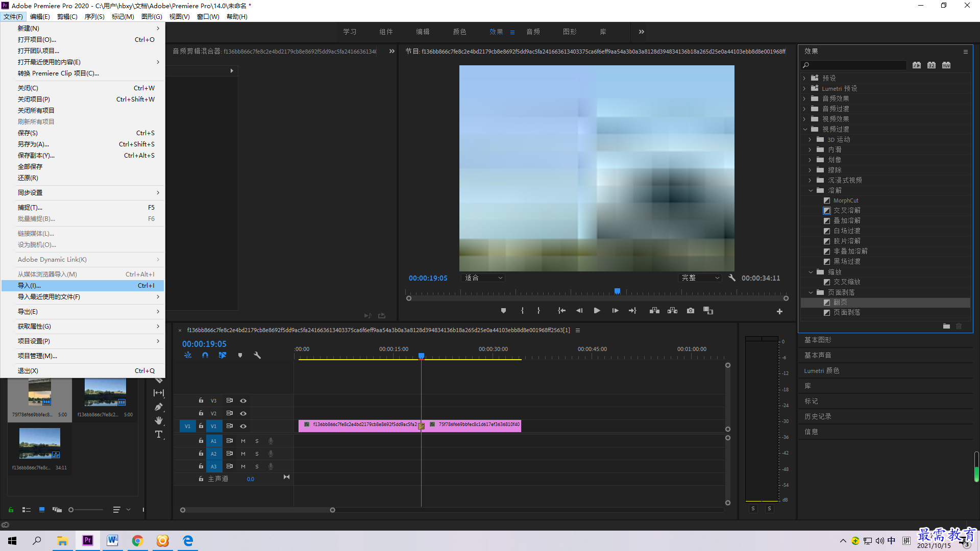The height and width of the screenshot is (551, 980).
Task: Switch to 音频 workspace tab
Action: (533, 32)
